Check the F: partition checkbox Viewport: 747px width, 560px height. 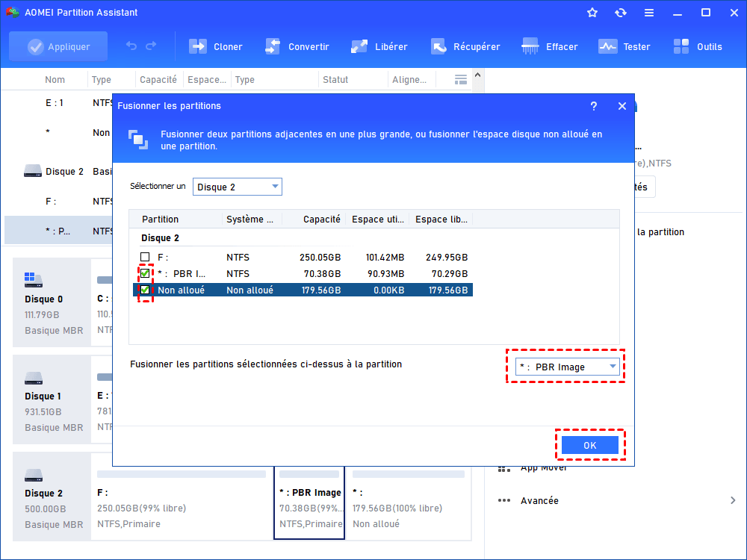(145, 257)
